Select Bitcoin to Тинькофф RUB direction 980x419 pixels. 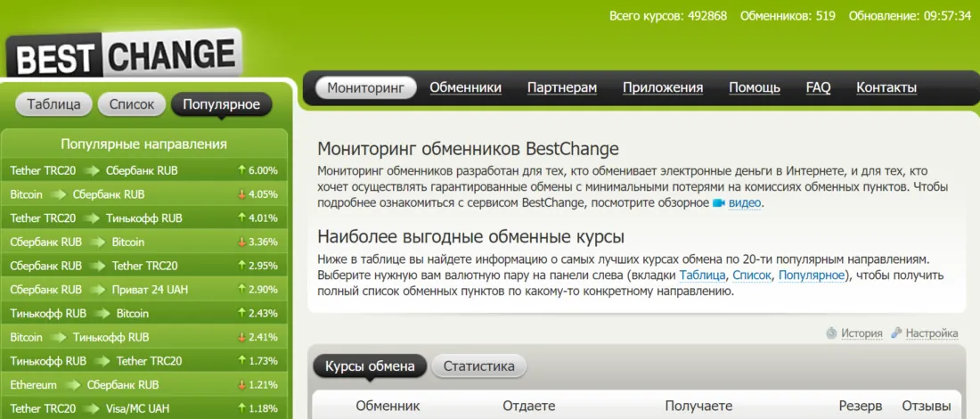(144, 337)
